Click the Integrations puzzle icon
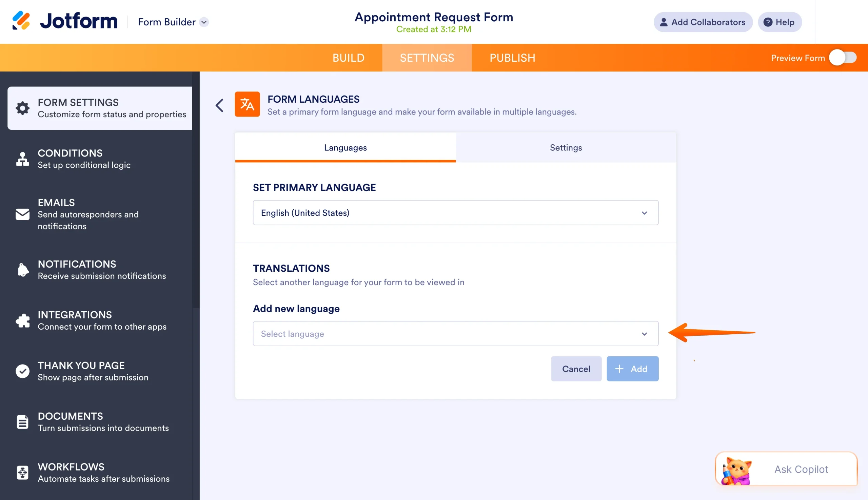This screenshot has width=868, height=500. tap(23, 320)
